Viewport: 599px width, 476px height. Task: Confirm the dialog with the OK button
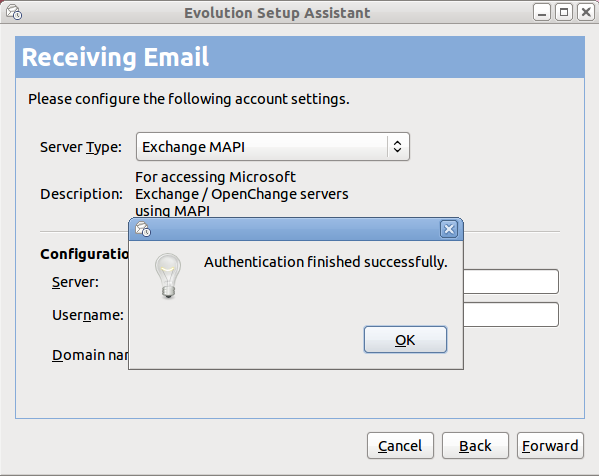pyautogui.click(x=405, y=340)
